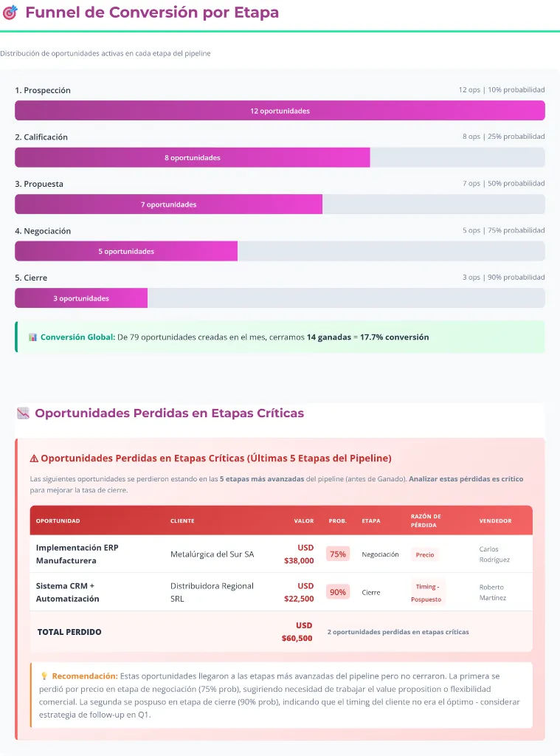The width and height of the screenshot is (560, 756).
Task: Click the lightbulb icon beside Recomendación
Action: (x=44, y=676)
